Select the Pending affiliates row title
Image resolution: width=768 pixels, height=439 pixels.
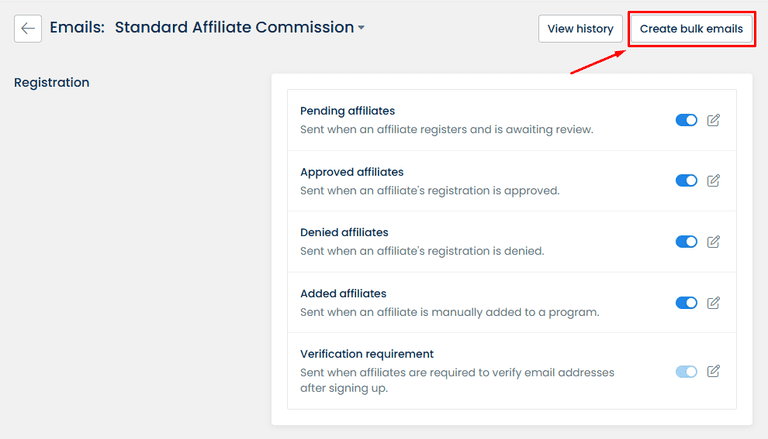(347, 111)
